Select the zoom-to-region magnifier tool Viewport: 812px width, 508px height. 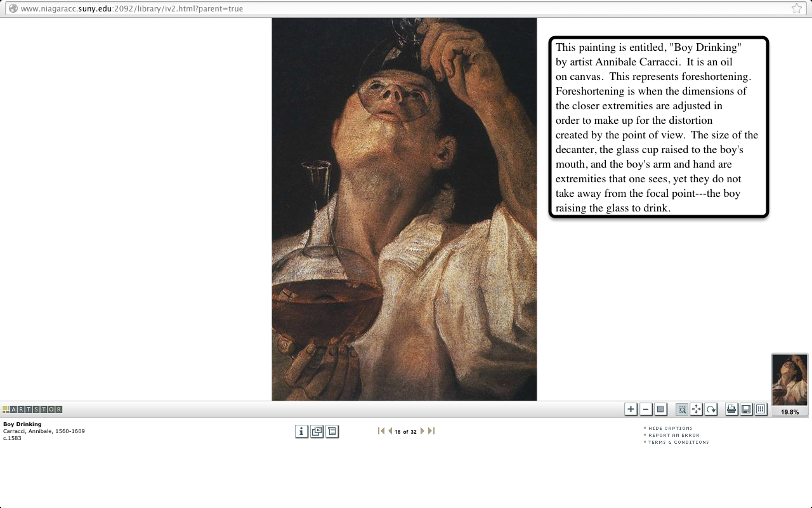pyautogui.click(x=682, y=410)
